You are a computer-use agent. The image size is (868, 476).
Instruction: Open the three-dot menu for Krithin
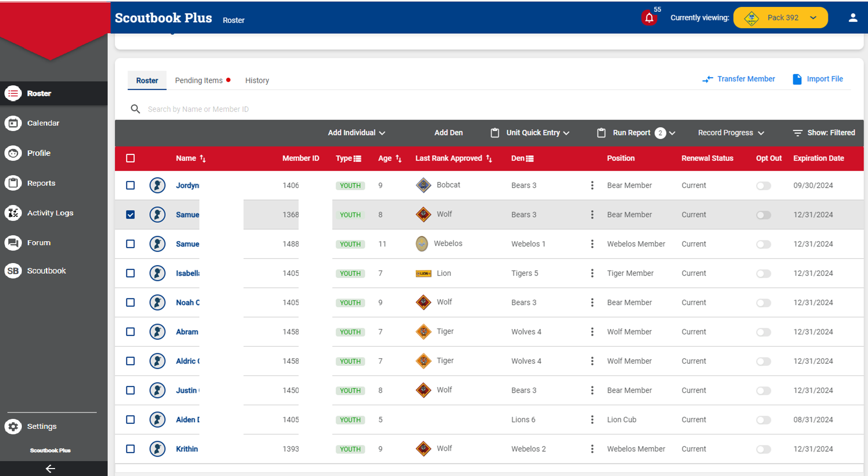click(x=592, y=449)
